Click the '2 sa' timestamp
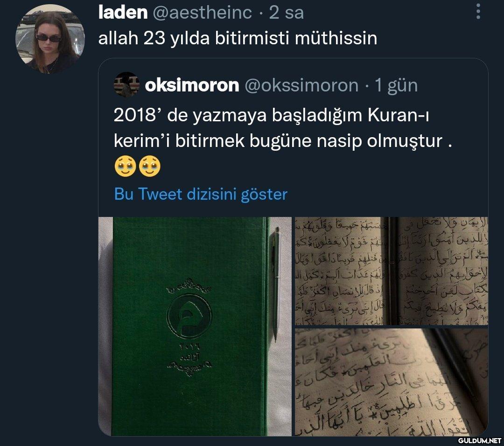Image resolution: width=504 pixels, height=446 pixels. [x=286, y=13]
